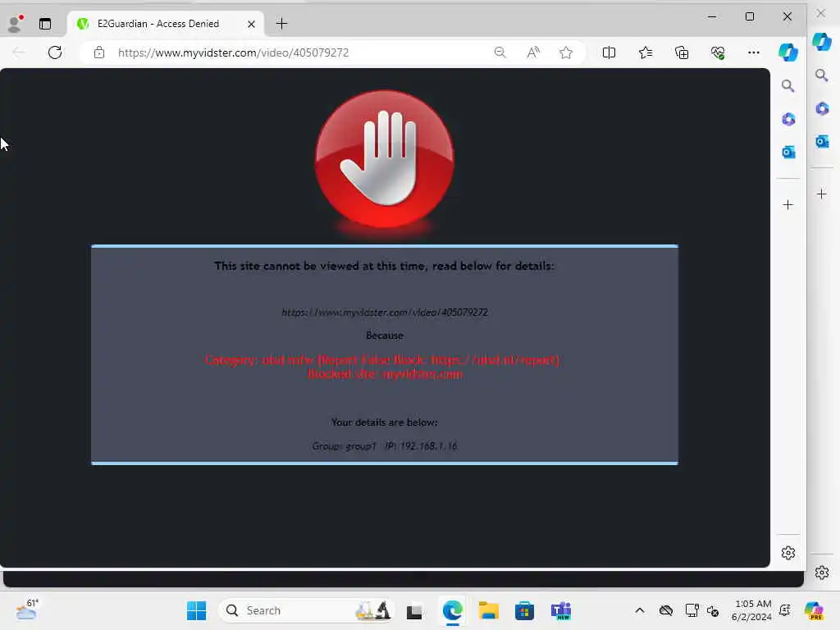The image size is (840, 630).
Task: Open Outlook in front sidebar
Action: pos(788,152)
